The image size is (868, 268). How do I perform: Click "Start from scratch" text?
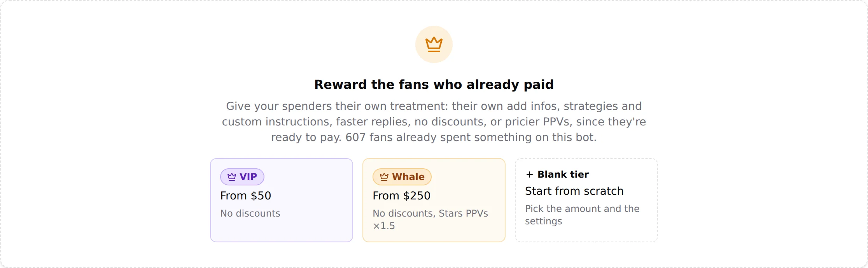[574, 191]
